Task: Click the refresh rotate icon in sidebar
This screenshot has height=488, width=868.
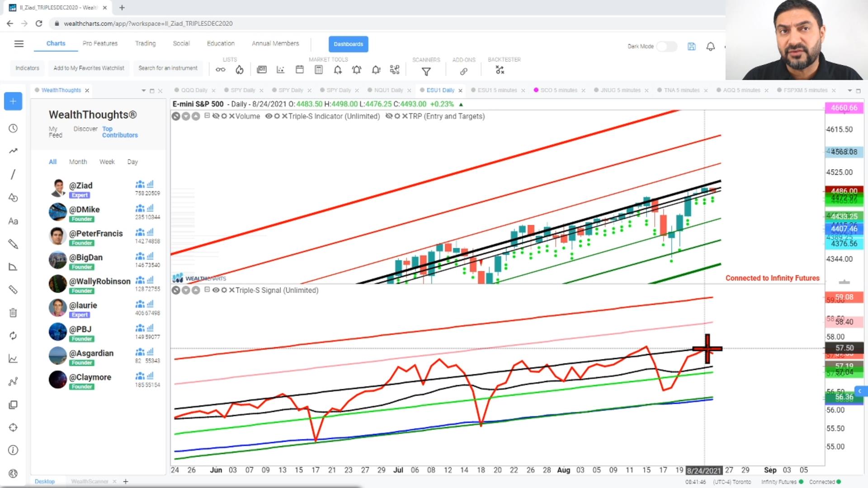Action: point(13,336)
